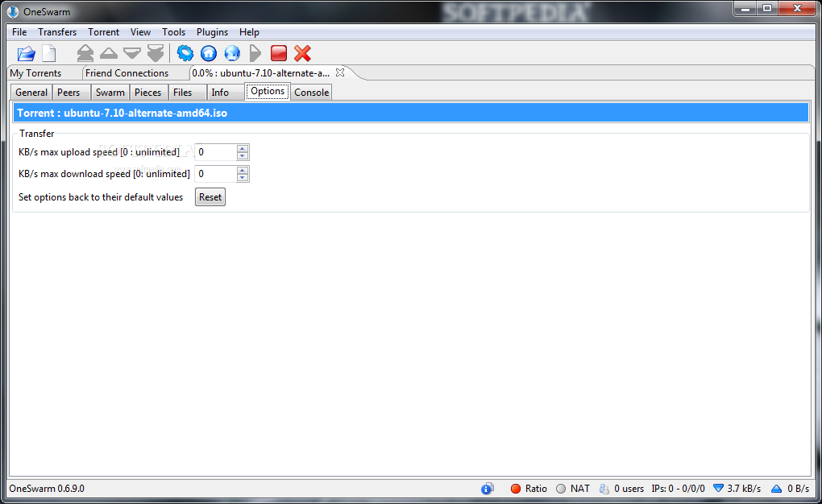822x504 pixels.
Task: Select the Options sub-tab
Action: [x=268, y=91]
